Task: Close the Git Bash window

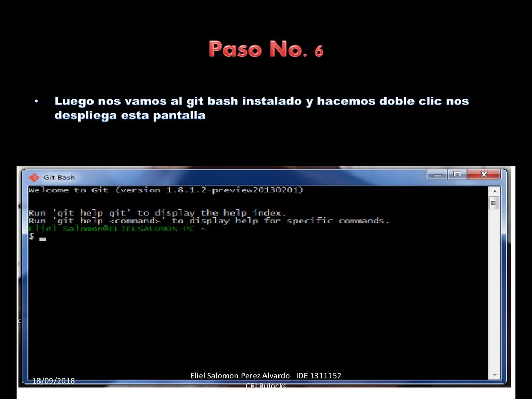Action: 484,175
